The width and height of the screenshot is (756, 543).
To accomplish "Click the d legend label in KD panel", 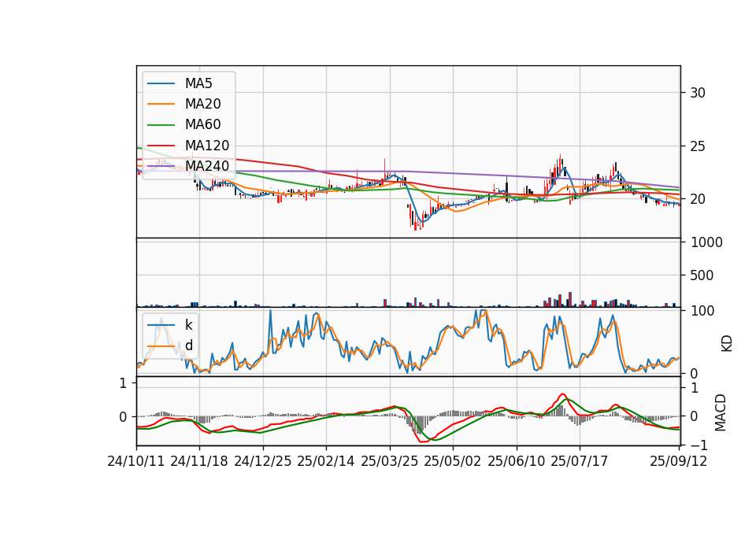I will [188, 345].
